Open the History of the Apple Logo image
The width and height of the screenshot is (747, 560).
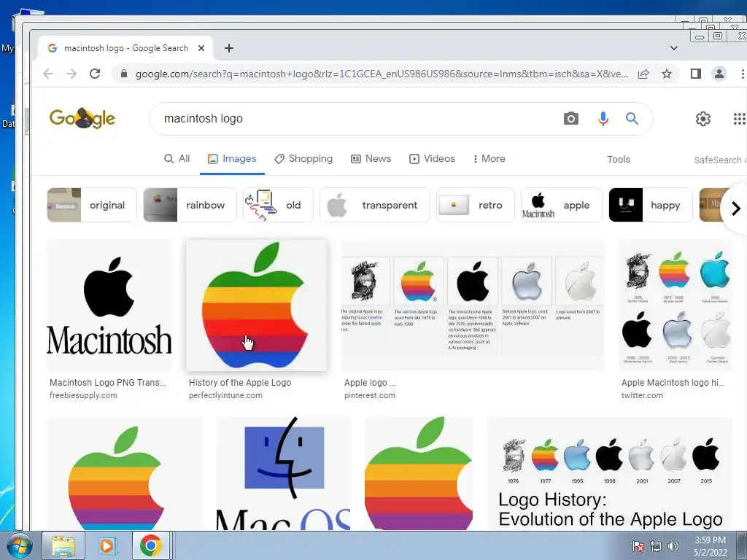coord(256,306)
